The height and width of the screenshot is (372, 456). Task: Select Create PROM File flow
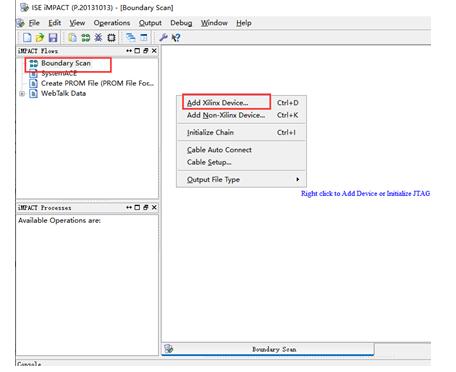(x=97, y=83)
